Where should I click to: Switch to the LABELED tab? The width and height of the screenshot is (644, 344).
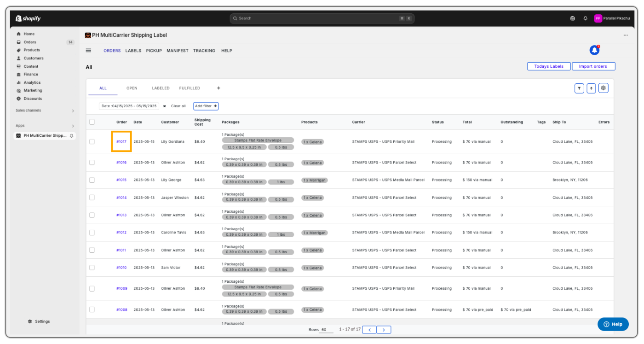(161, 88)
